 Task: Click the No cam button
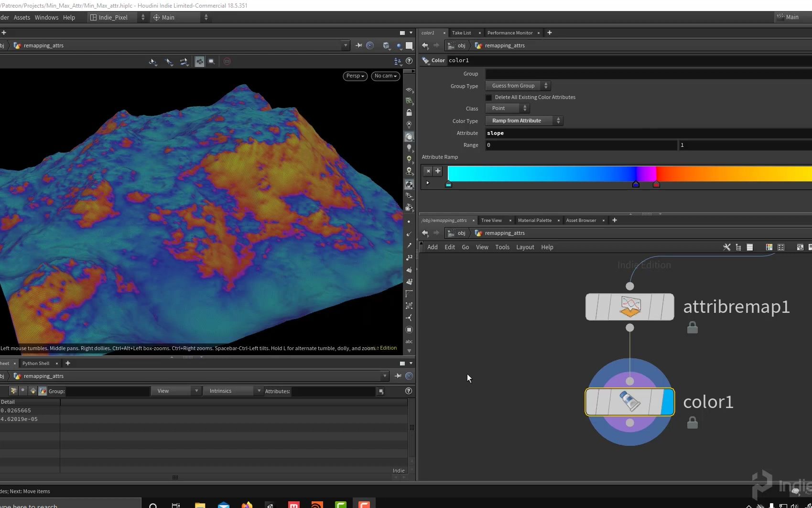[x=385, y=76]
